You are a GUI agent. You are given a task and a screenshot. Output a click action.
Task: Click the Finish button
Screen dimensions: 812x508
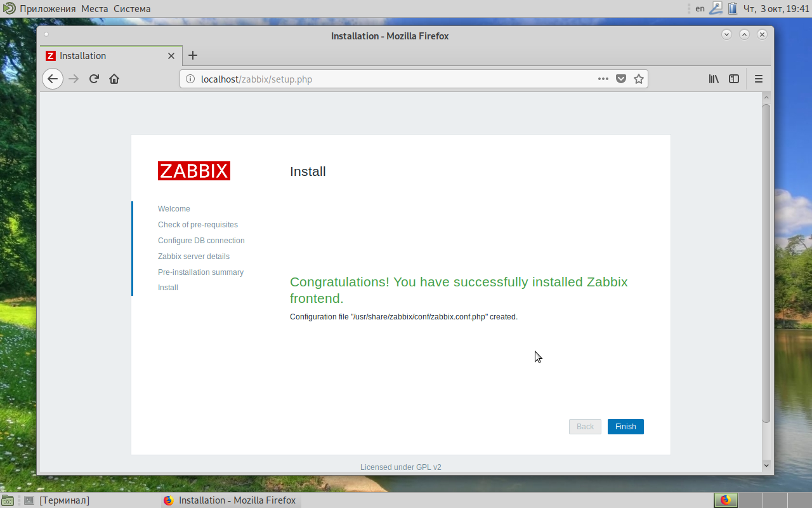point(625,427)
